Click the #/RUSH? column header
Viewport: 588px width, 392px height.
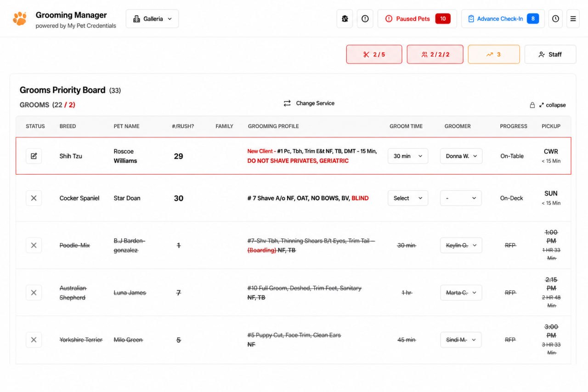pyautogui.click(x=183, y=126)
